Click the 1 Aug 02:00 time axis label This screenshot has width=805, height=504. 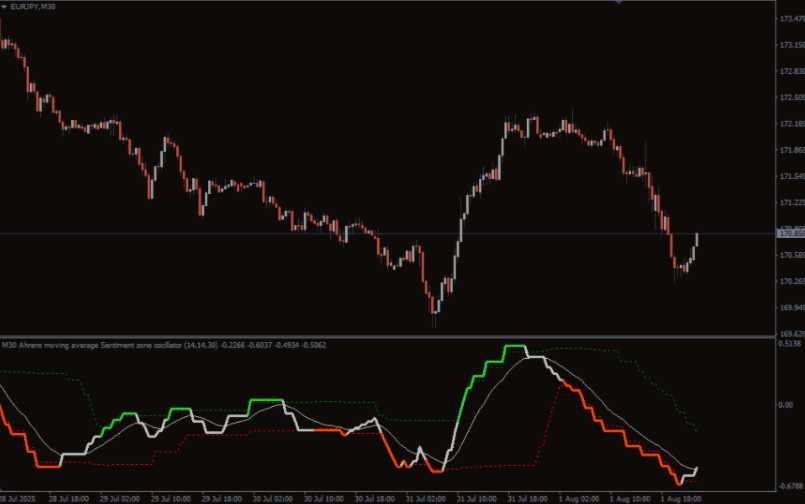point(579,498)
